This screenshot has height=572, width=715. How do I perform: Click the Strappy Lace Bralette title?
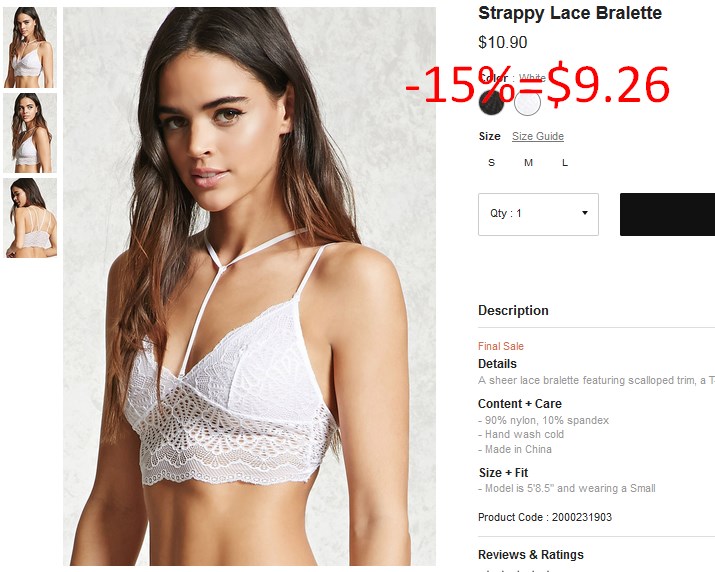(570, 13)
